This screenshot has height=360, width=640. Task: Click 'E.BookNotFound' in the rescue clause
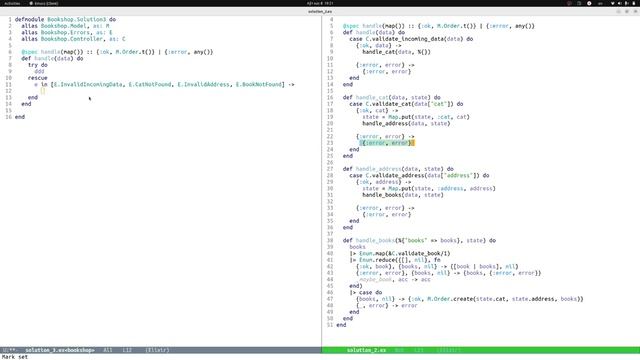point(259,84)
